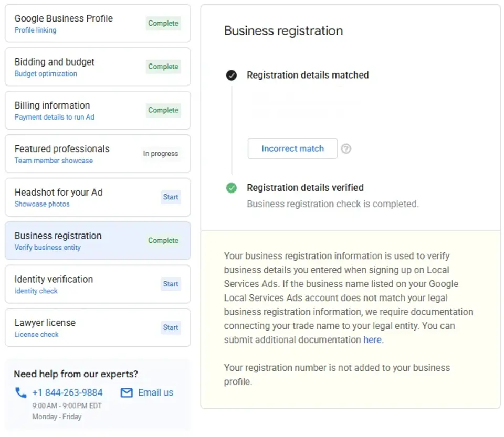Image resolution: width=504 pixels, height=437 pixels.
Task: Click the Monday - Friday text
Action: coord(57,417)
